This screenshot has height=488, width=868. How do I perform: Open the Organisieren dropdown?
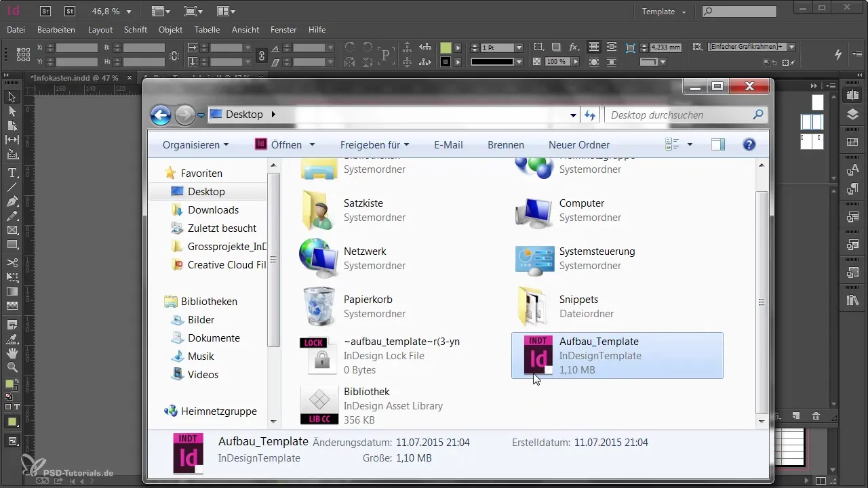[196, 145]
